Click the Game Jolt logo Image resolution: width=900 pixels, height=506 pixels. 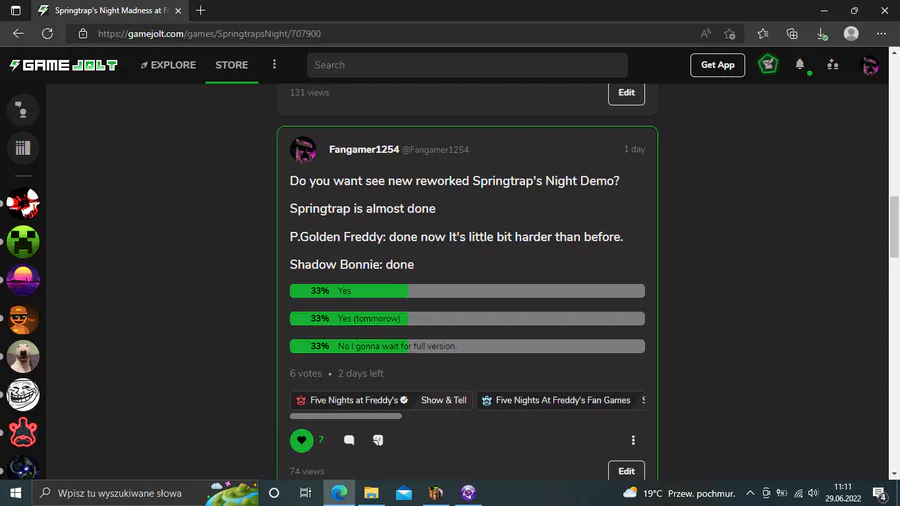(63, 65)
